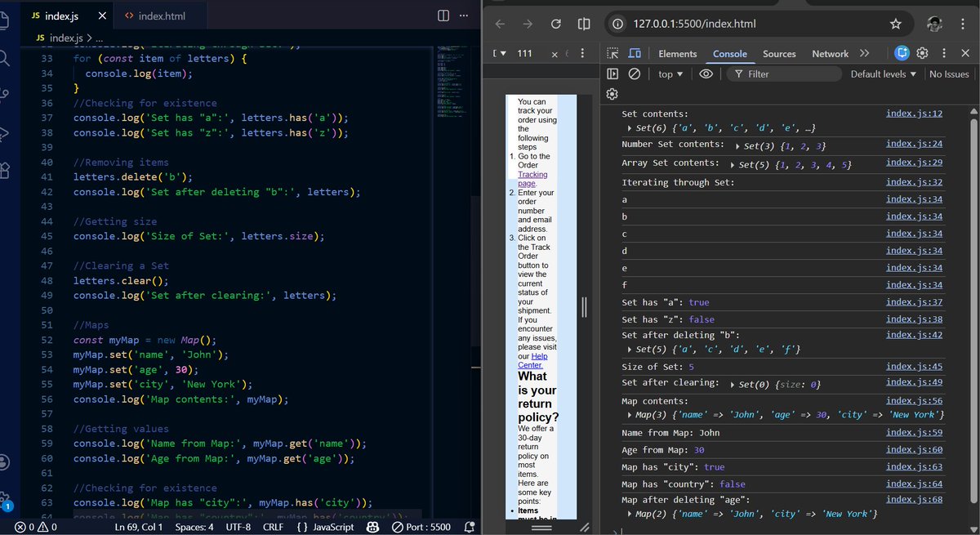Screen dimensions: 980x535
Task: Expand Set(0) cleared set object
Action: (733, 384)
